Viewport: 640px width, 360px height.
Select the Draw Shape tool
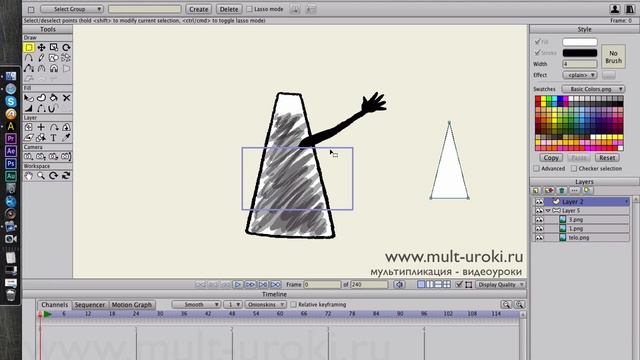coord(53,58)
